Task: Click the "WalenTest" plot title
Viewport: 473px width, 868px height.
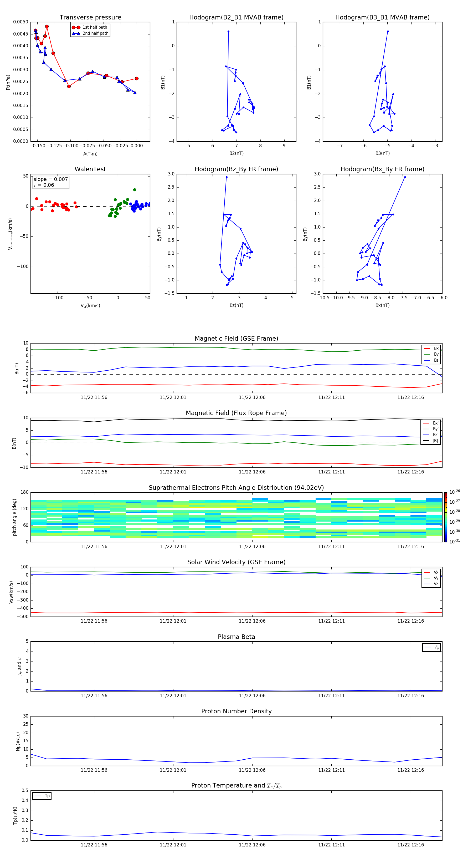Action: click(x=90, y=169)
